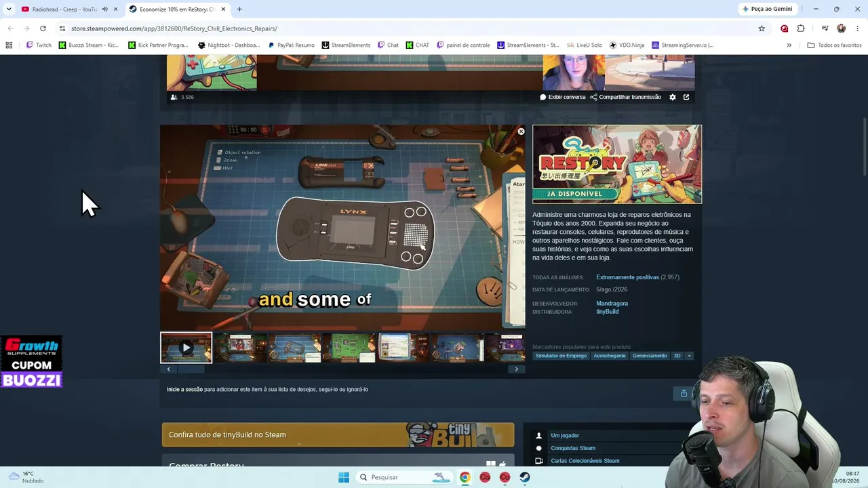Bookmark this page with star icon

[762, 28]
